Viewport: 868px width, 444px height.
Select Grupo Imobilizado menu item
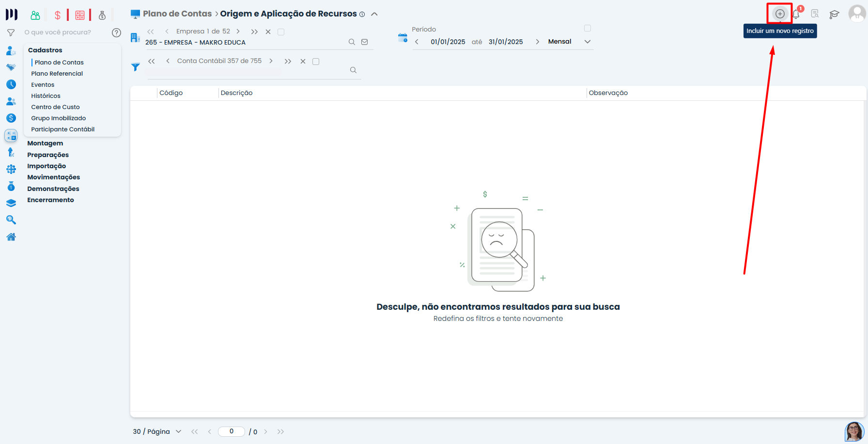pos(59,118)
